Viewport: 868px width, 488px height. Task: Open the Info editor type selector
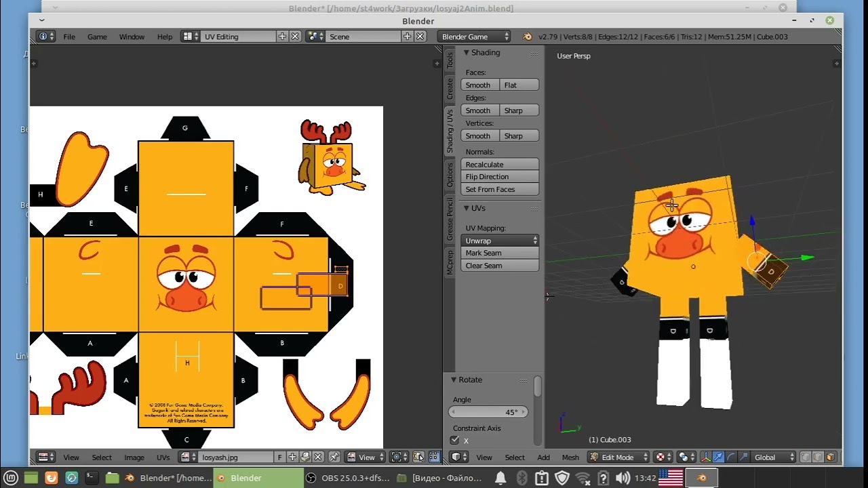[46, 37]
